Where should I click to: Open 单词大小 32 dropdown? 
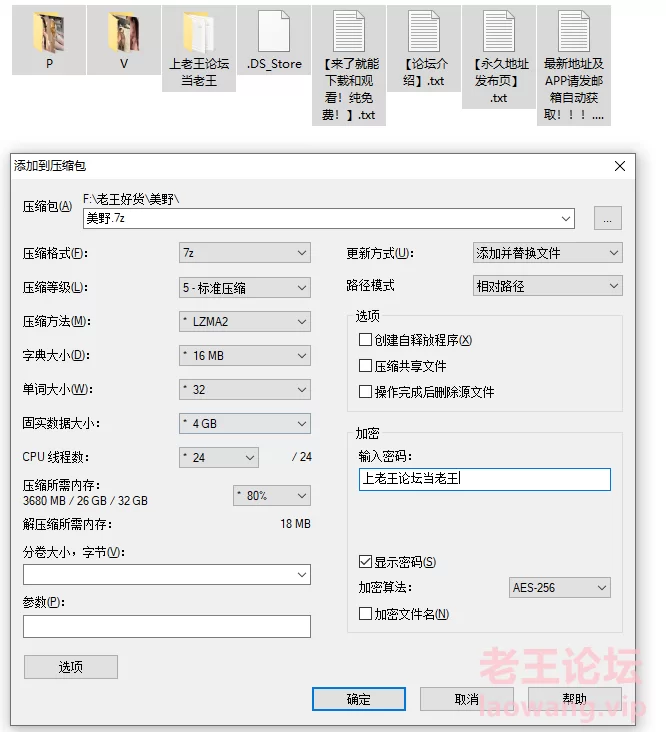(x=245, y=389)
